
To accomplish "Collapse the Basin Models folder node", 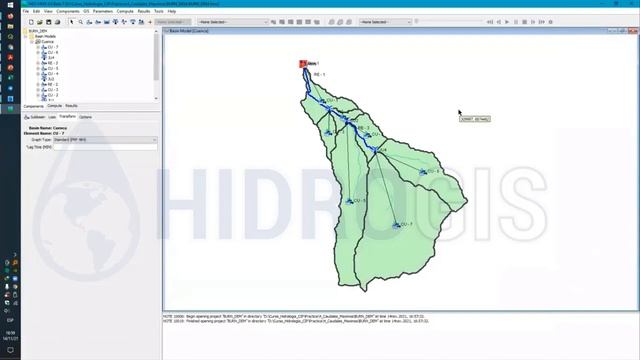I will [x=26, y=36].
